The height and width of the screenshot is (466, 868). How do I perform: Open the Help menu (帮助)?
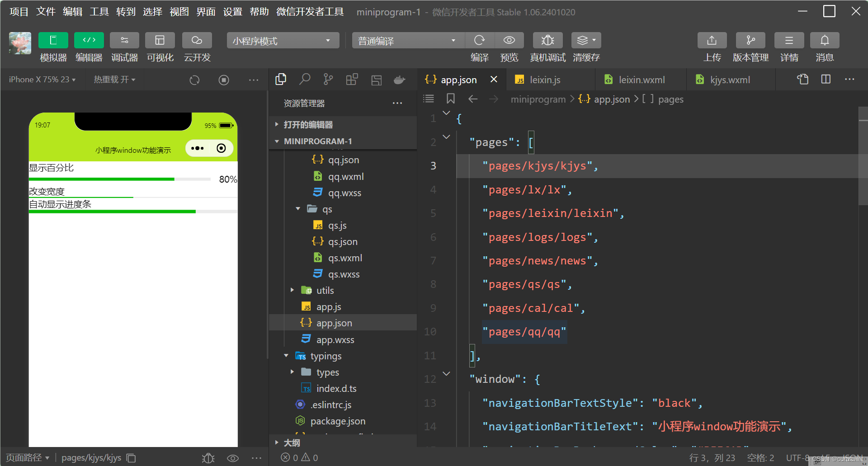tap(259, 12)
